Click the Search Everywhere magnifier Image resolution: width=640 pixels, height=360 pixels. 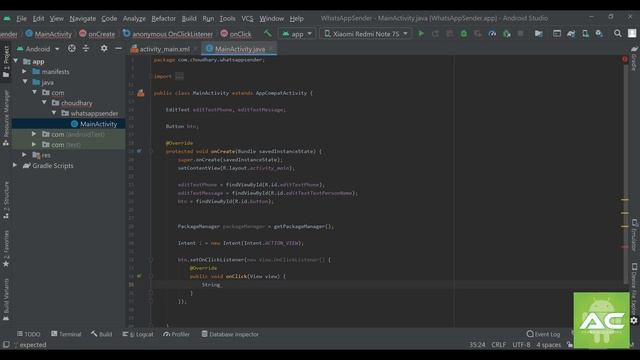point(618,33)
